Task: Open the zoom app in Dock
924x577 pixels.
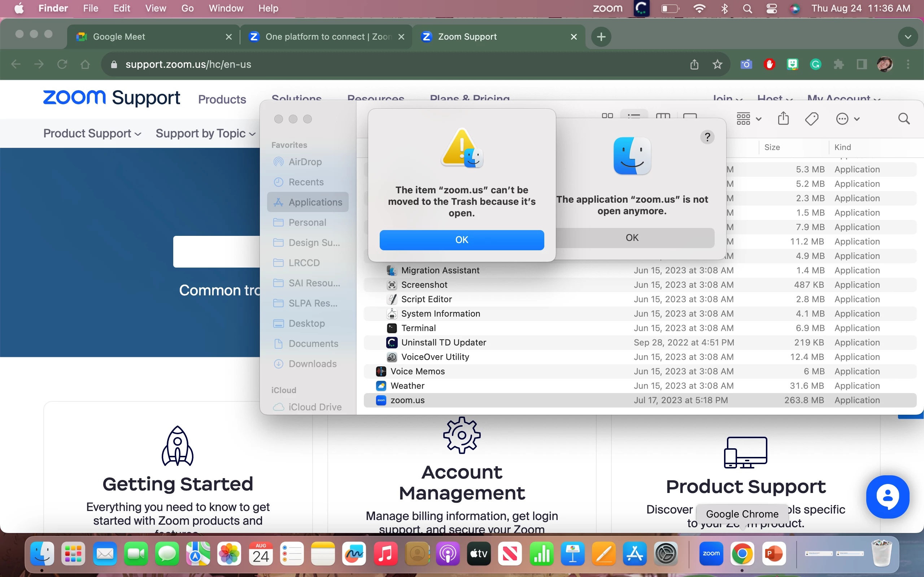Action: pos(711,553)
